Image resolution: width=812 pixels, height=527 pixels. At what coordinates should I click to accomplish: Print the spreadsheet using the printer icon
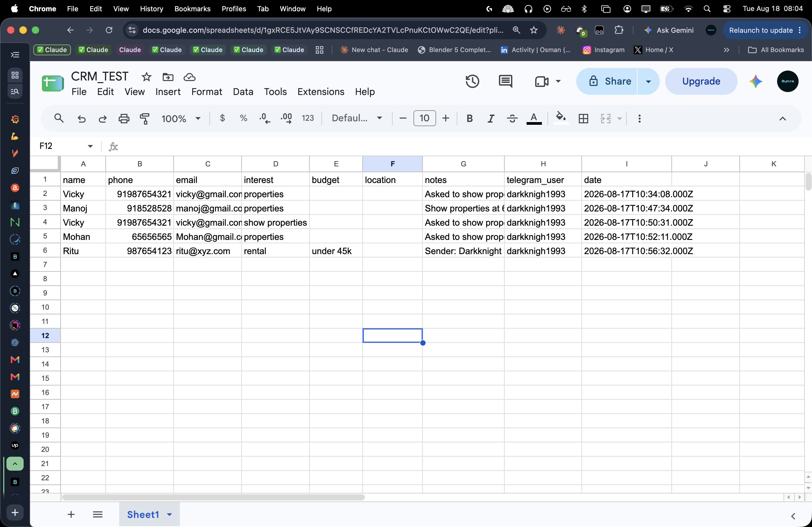coord(124,118)
